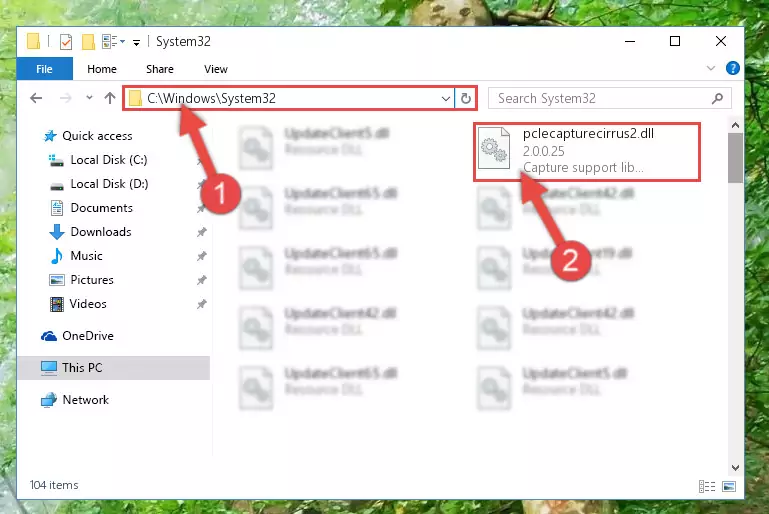This screenshot has width=769, height=514.
Task: Open the address bar history dropdown
Action: pyautogui.click(x=446, y=99)
